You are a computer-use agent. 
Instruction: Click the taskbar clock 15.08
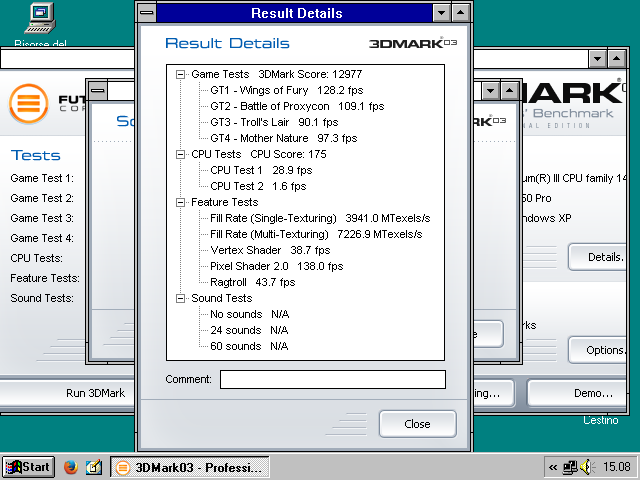click(617, 467)
